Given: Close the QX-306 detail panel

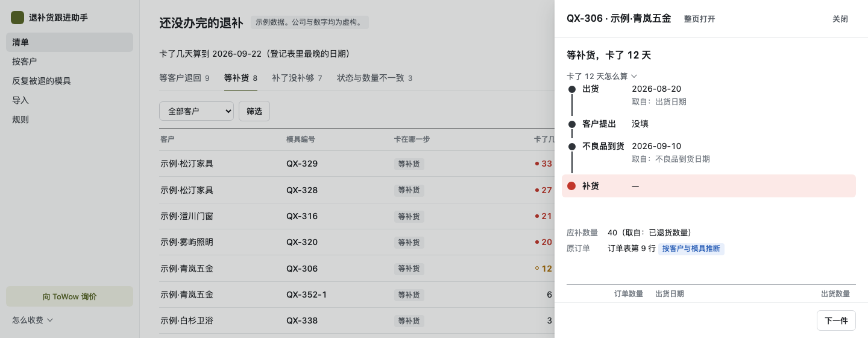Looking at the screenshot, I should pyautogui.click(x=840, y=19).
